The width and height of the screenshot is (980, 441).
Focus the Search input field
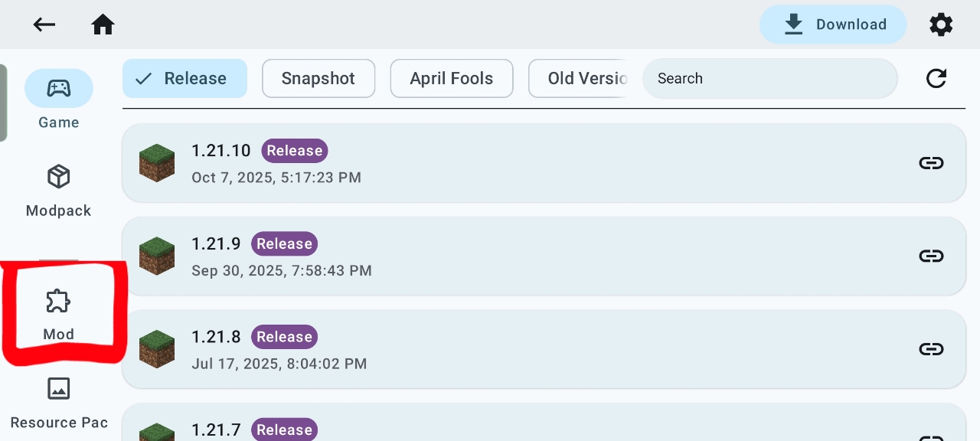pos(769,78)
